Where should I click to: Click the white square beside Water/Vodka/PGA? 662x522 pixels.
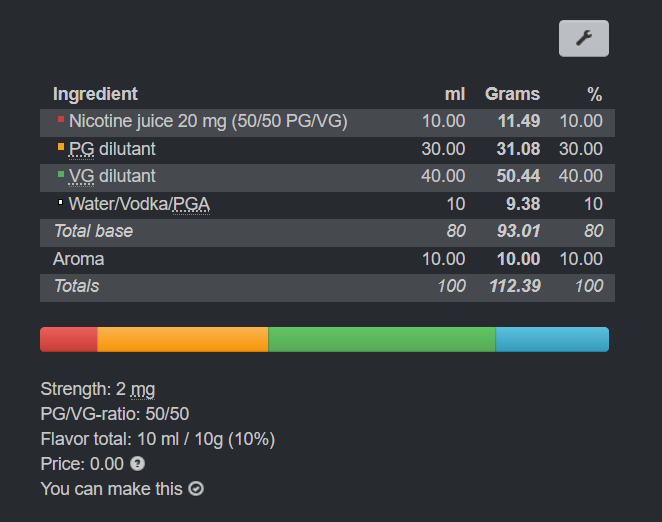(60, 202)
